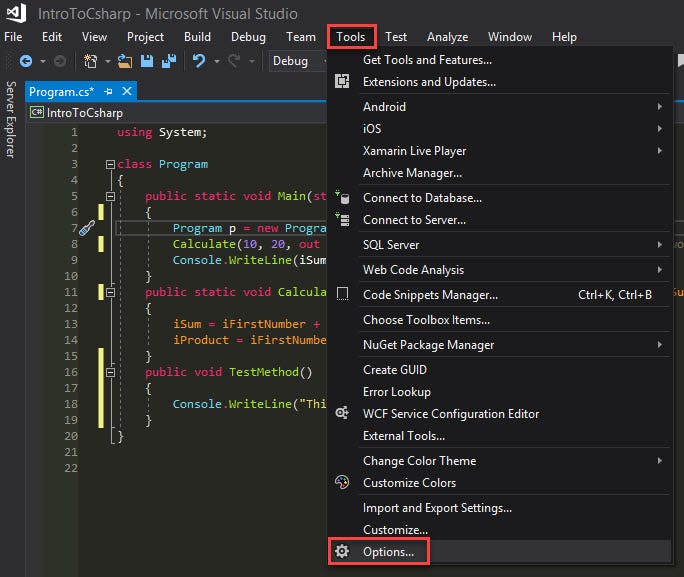
Task: Click the Save icon in toolbar
Action: [147, 61]
